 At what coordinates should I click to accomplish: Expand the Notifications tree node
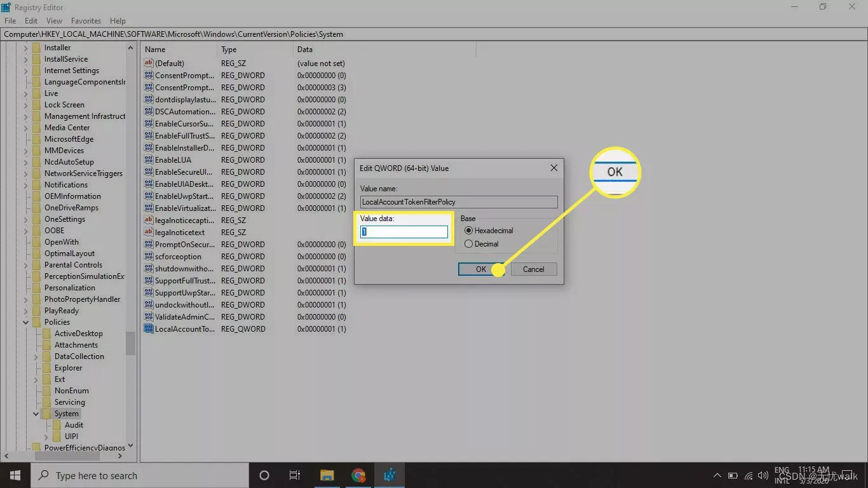pyautogui.click(x=26, y=185)
